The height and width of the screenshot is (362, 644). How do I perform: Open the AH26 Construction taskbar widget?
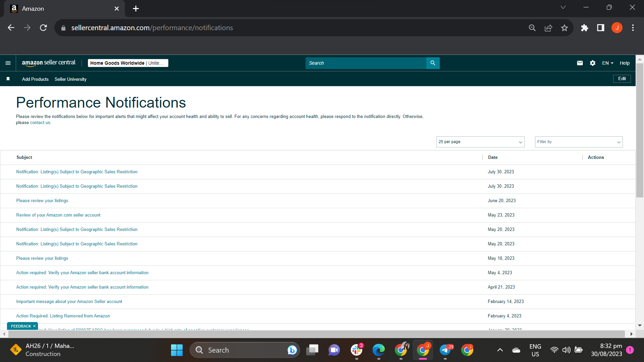pyautogui.click(x=42, y=350)
